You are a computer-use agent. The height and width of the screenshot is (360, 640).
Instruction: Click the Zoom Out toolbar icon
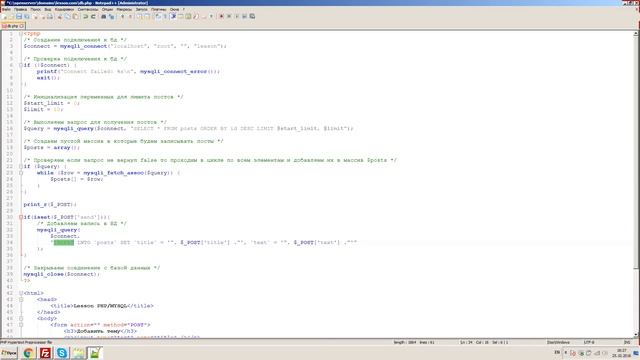click(131, 16)
